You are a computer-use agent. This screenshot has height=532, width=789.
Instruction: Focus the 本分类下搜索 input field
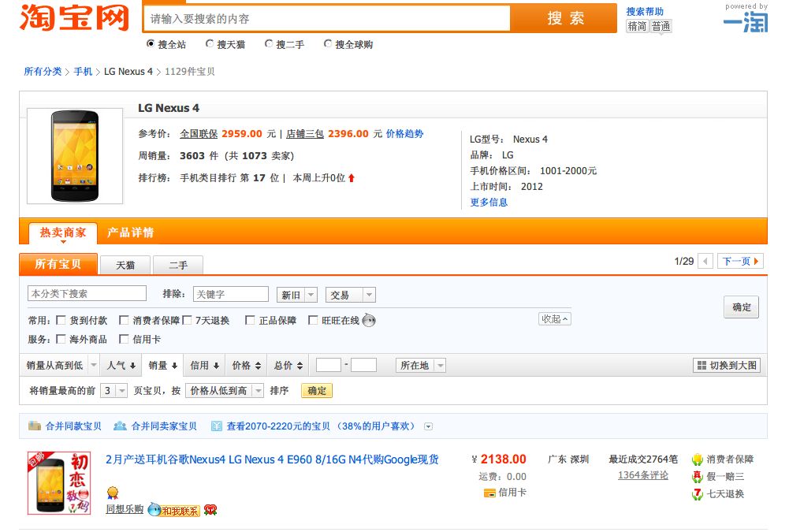point(87,293)
